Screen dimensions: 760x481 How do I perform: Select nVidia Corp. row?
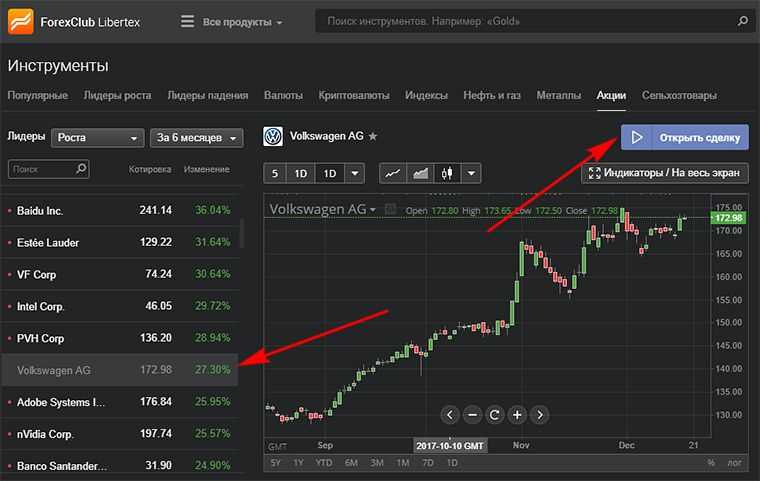click(x=120, y=434)
